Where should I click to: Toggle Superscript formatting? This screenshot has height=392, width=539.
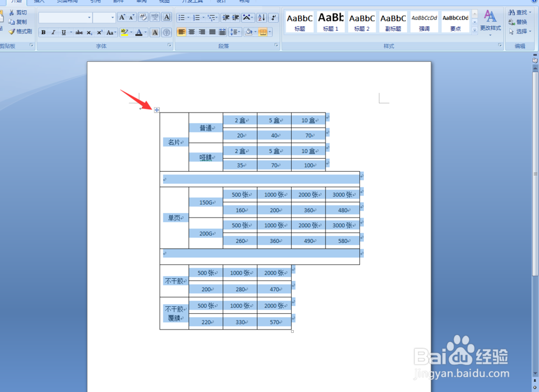100,33
